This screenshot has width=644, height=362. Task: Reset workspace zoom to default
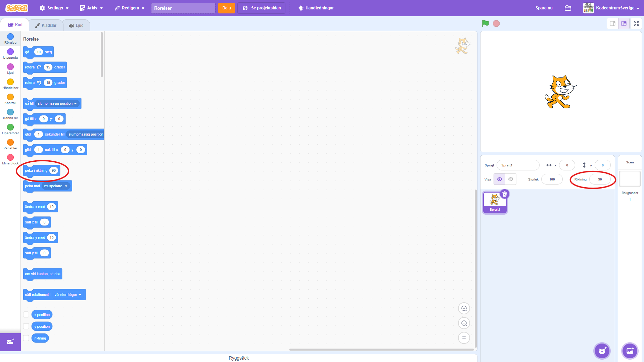tap(464, 338)
